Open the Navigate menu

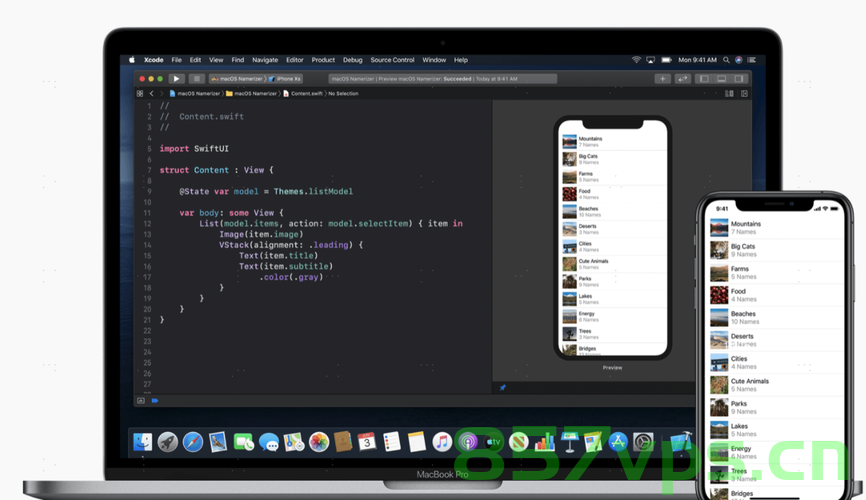pyautogui.click(x=265, y=60)
